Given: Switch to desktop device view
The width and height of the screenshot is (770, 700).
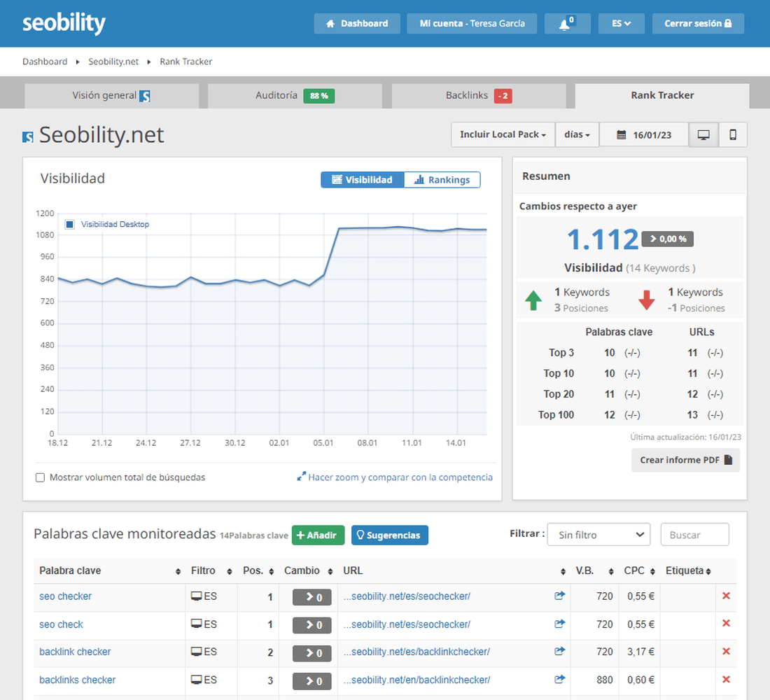Looking at the screenshot, I should (703, 134).
